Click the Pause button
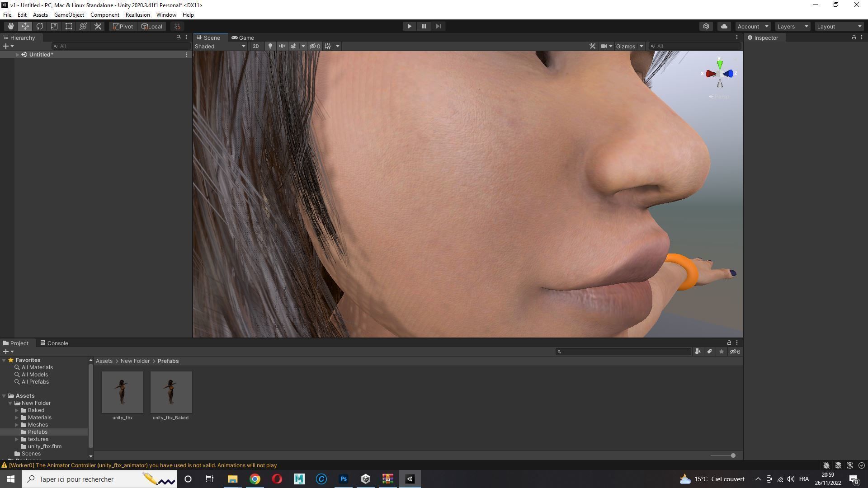 pos(424,26)
